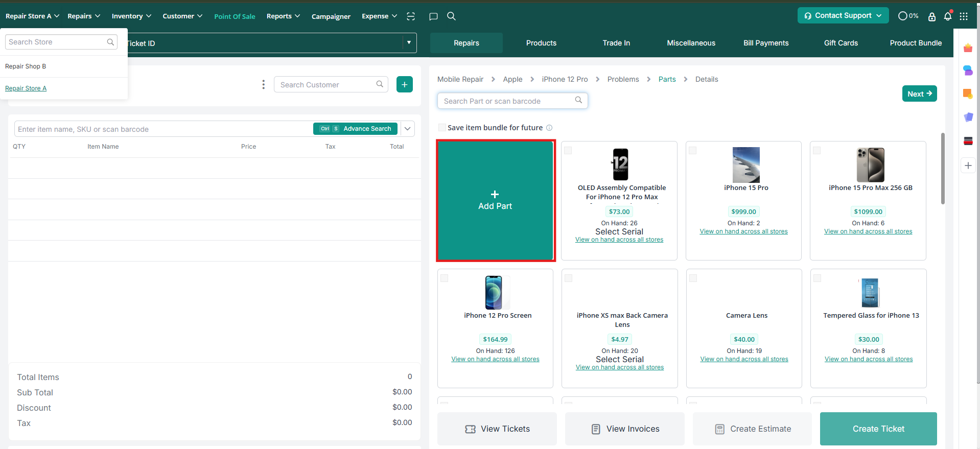The image size is (980, 449).
Task: Click the Add Part tile
Action: tap(495, 201)
